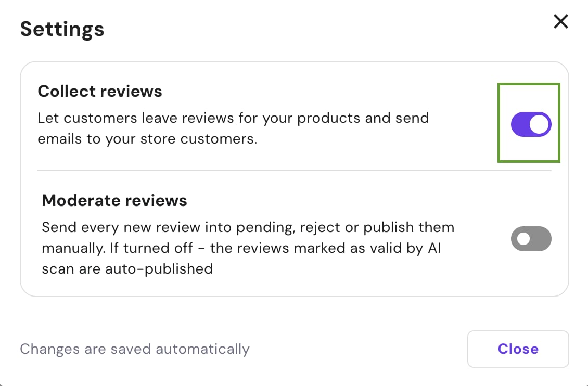This screenshot has height=386, width=588.
Task: Click the Settings dialog title
Action: (62, 29)
